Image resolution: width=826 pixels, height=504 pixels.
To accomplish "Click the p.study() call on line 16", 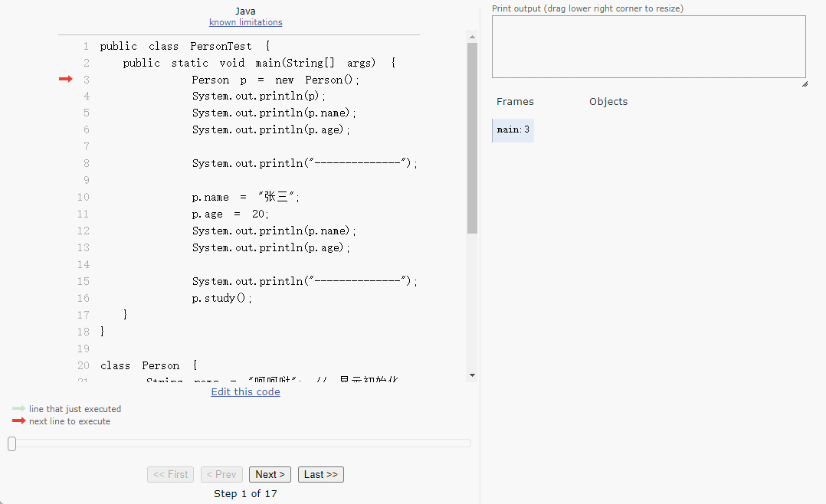I will click(221, 299).
